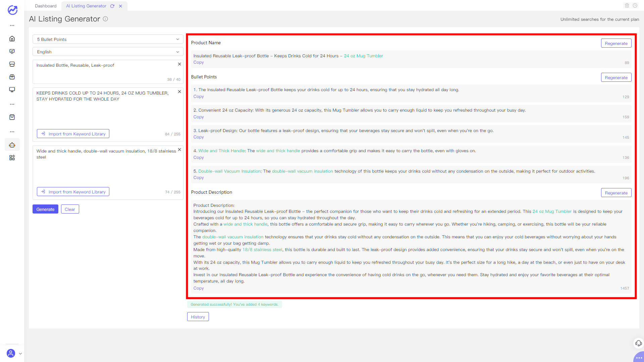Close the AI Listing Generator tab
The height and width of the screenshot is (362, 644).
[x=120, y=6]
